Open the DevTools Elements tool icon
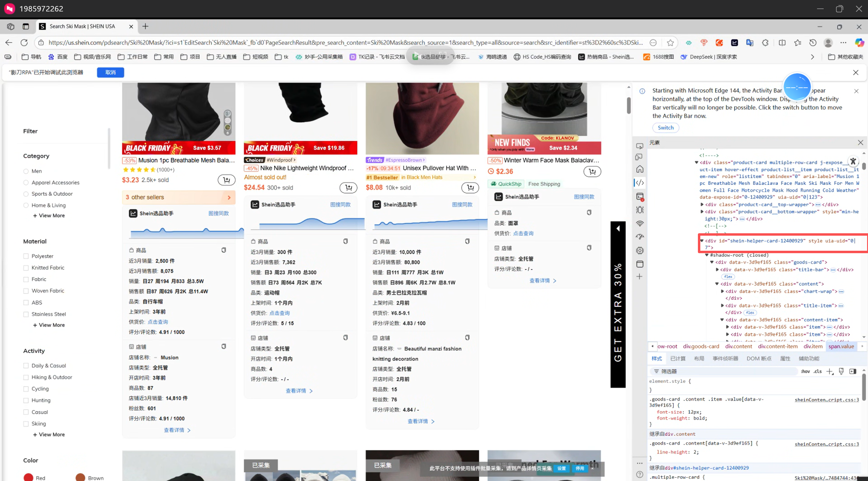The width and height of the screenshot is (868, 481). (640, 183)
